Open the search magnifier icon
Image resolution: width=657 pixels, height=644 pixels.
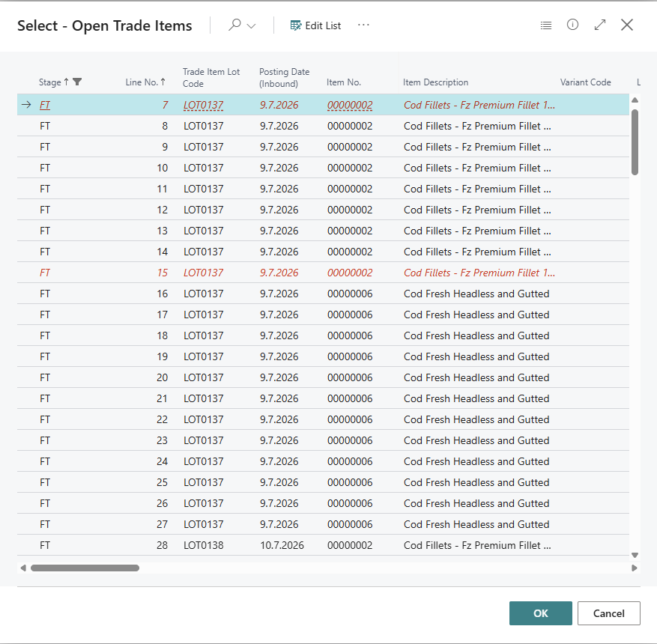click(234, 25)
